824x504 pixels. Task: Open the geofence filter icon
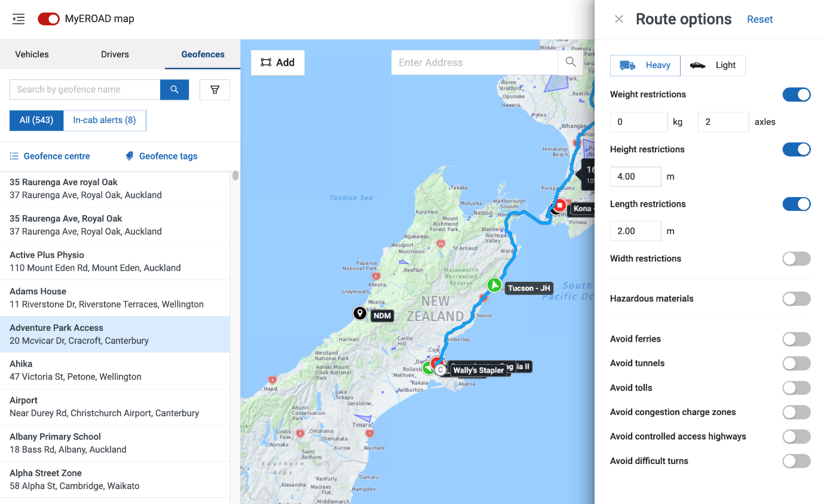pyautogui.click(x=215, y=90)
